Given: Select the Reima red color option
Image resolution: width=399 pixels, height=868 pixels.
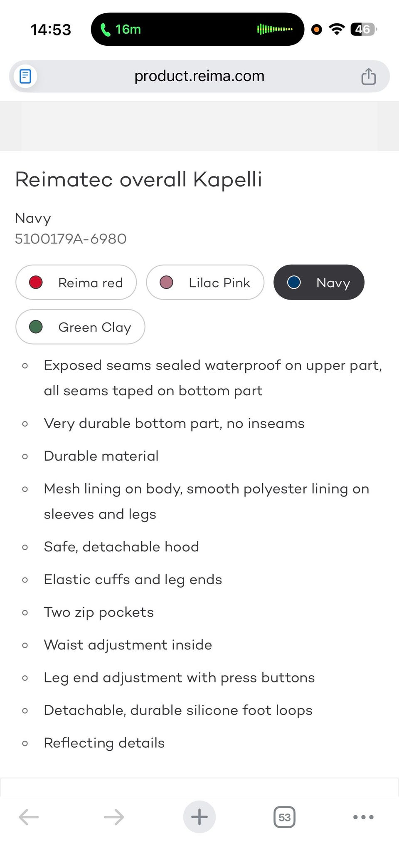Looking at the screenshot, I should coord(76,283).
